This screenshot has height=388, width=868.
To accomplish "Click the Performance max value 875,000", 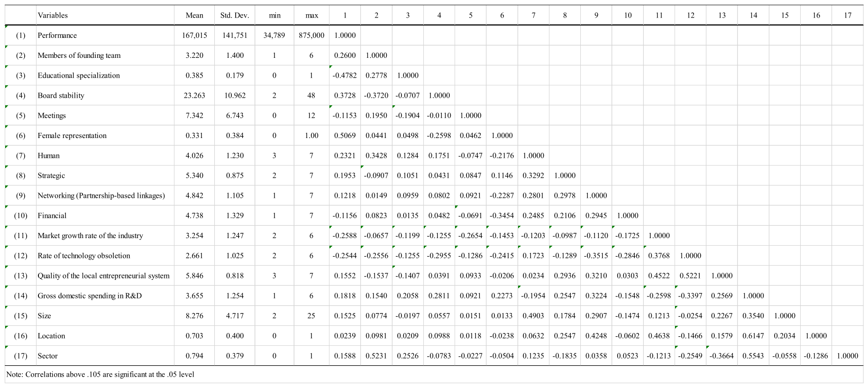I will point(311,36).
